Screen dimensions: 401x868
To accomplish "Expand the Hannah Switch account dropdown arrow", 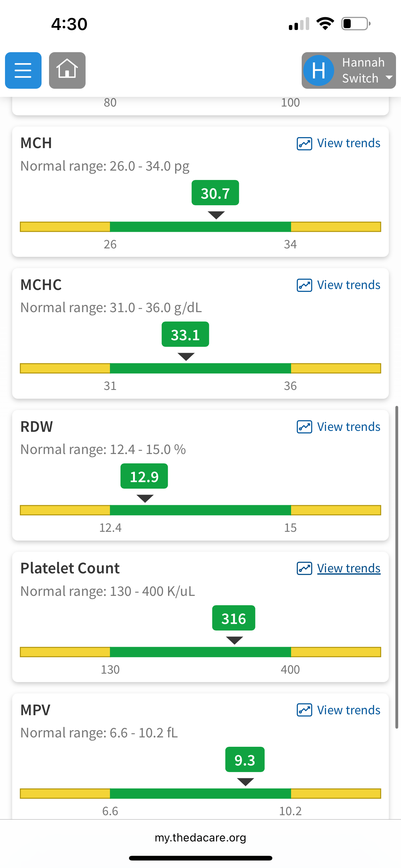I will [389, 77].
